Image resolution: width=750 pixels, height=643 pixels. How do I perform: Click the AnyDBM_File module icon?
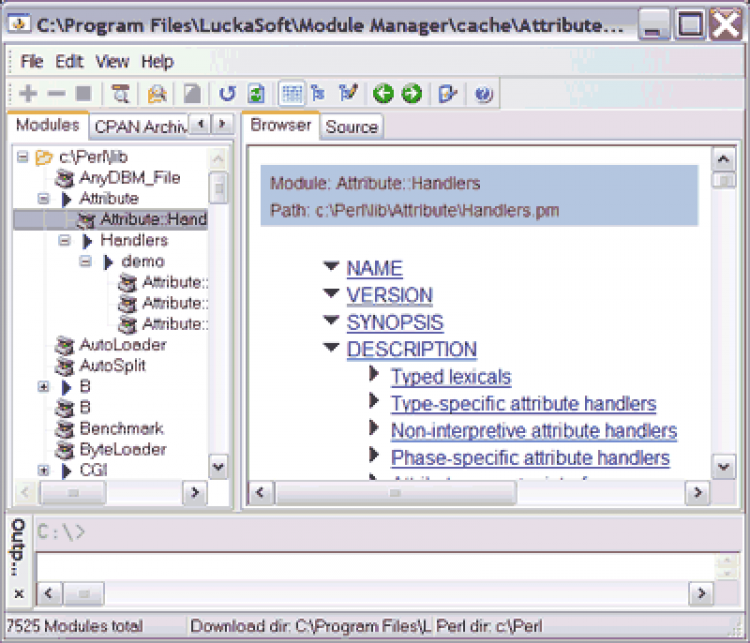point(65,178)
